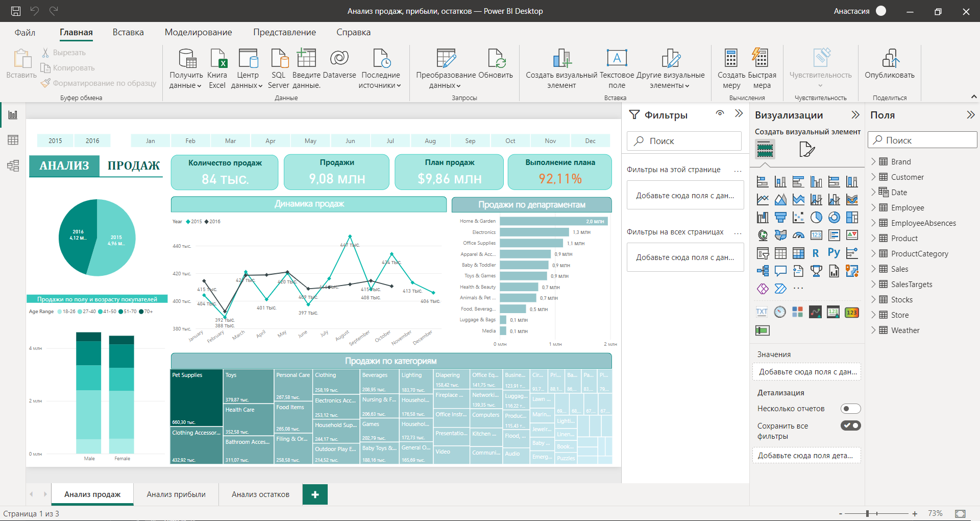Screen dimensions: 980x521
Task: Select the slicer visualization icon
Action: pos(763,253)
